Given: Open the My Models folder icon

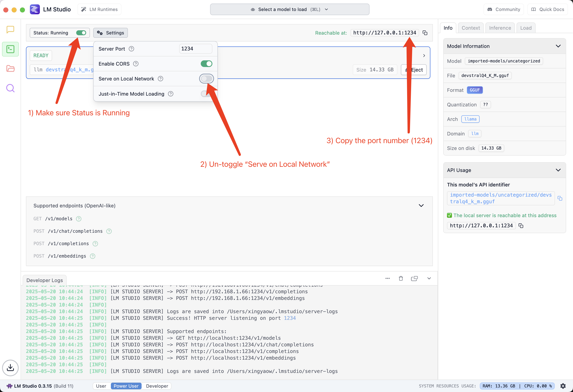Looking at the screenshot, I should [10, 68].
